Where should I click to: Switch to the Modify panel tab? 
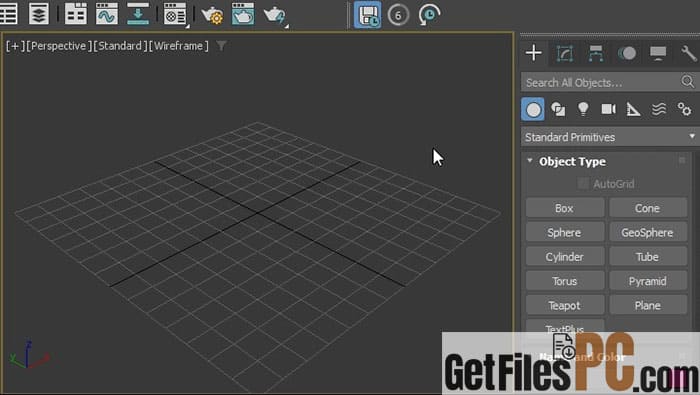pos(564,54)
